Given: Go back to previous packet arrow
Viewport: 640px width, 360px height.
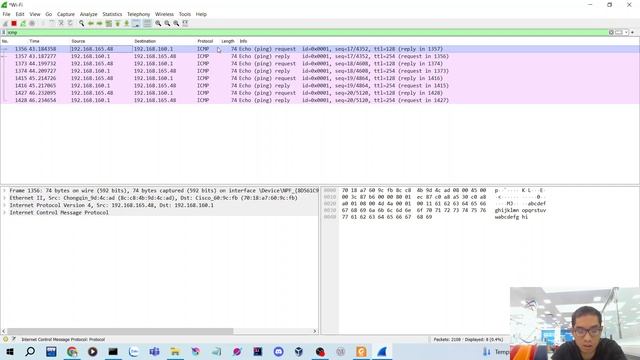Looking at the screenshot, I should pos(91,24).
